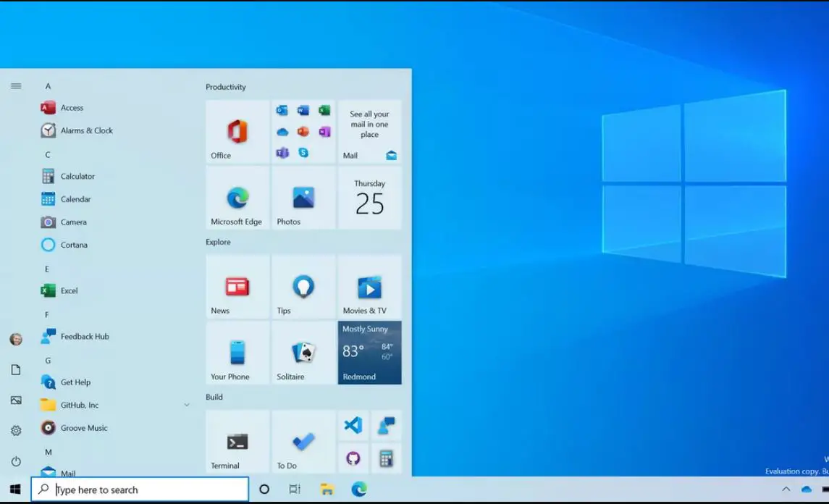Expand the Start menu hamburger navigation
The height and width of the screenshot is (504, 829).
point(16,85)
